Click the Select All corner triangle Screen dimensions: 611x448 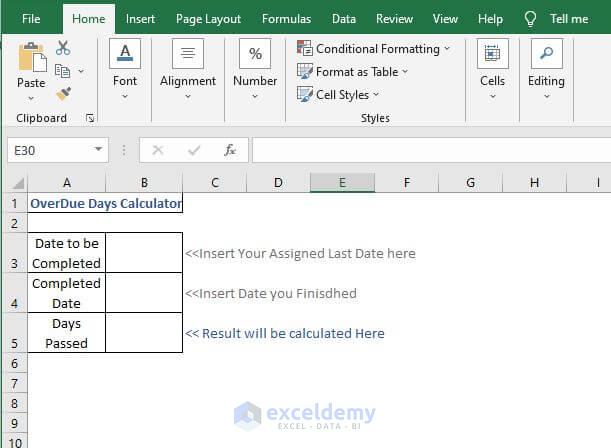tap(17, 183)
